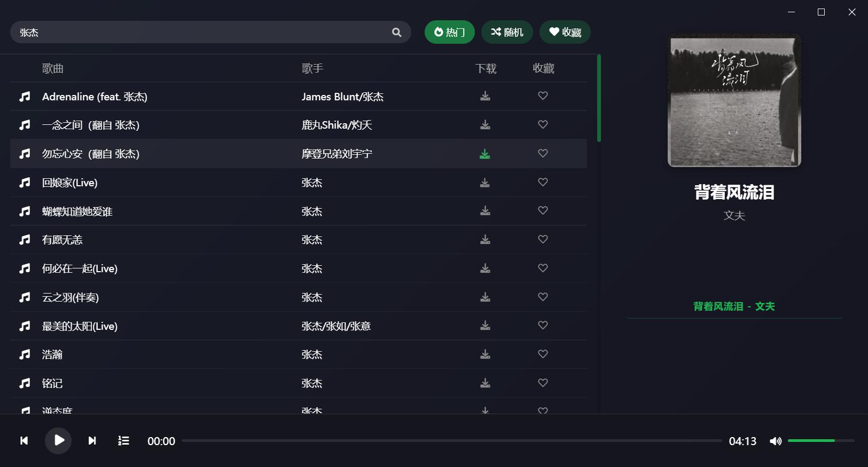The image size is (868, 467).
Task: Skip to the next track
Action: tap(92, 441)
